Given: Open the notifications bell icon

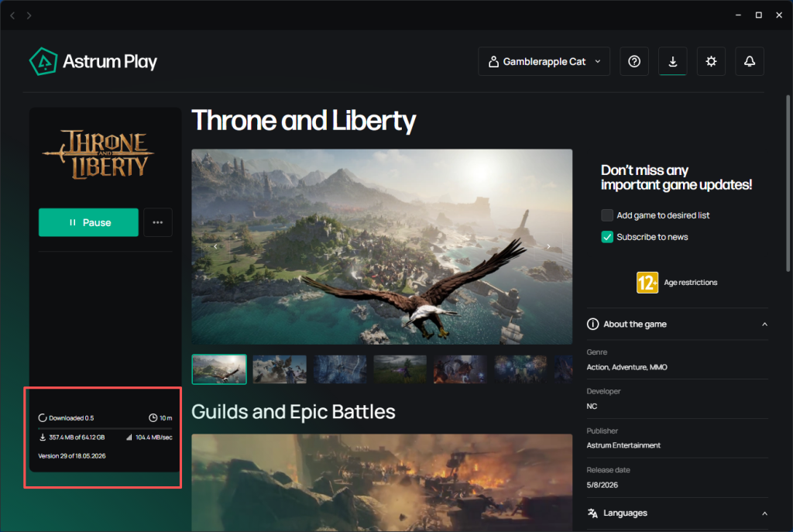Looking at the screenshot, I should point(750,62).
